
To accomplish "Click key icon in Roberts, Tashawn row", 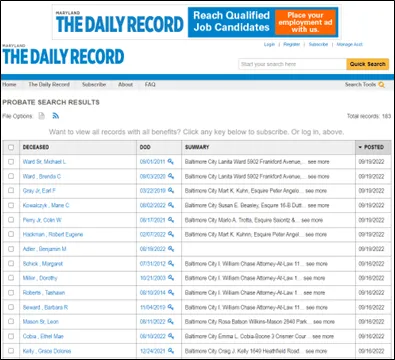I will click(x=171, y=292).
